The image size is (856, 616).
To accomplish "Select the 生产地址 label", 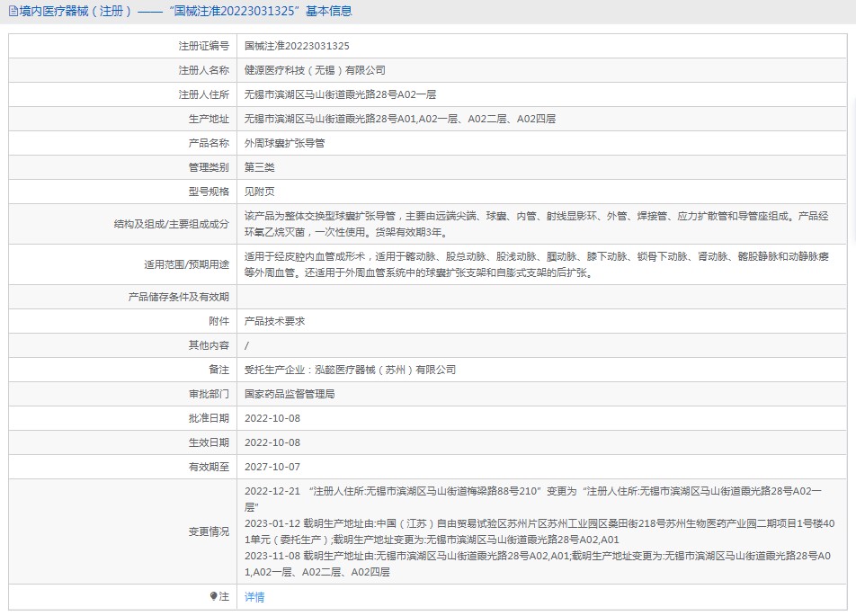I will [209, 119].
